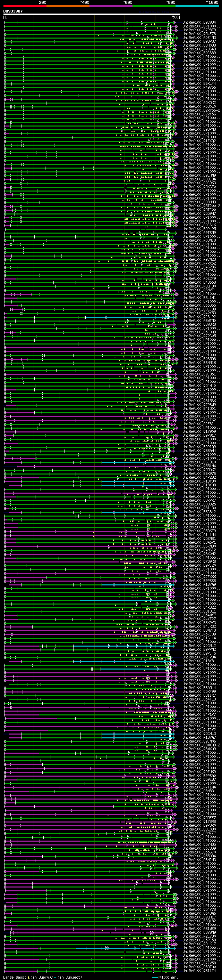The height and width of the screenshot is (980, 222).
Task: Select the UniRef100_B9PSS8 label
Action: 199,581
